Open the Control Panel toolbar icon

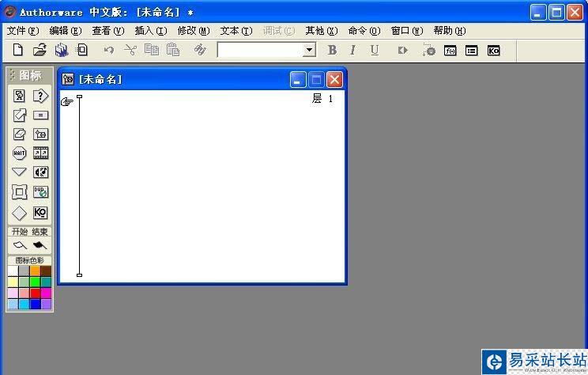[428, 50]
